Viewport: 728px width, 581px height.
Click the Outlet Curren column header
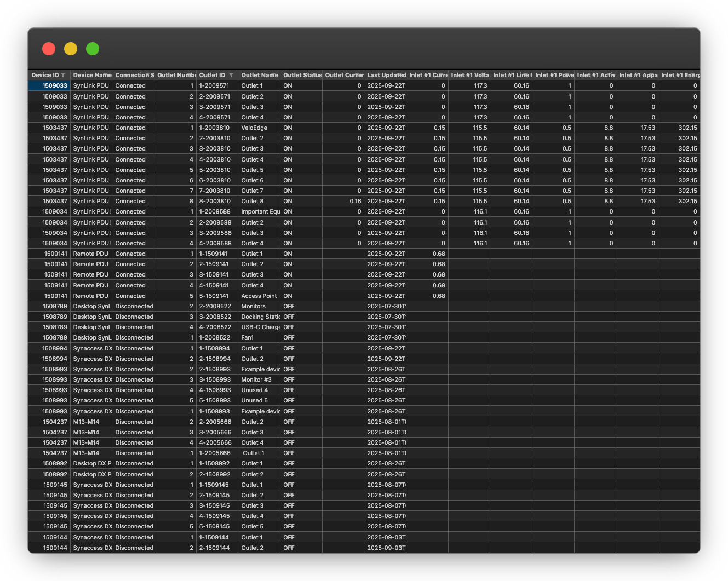[343, 75]
